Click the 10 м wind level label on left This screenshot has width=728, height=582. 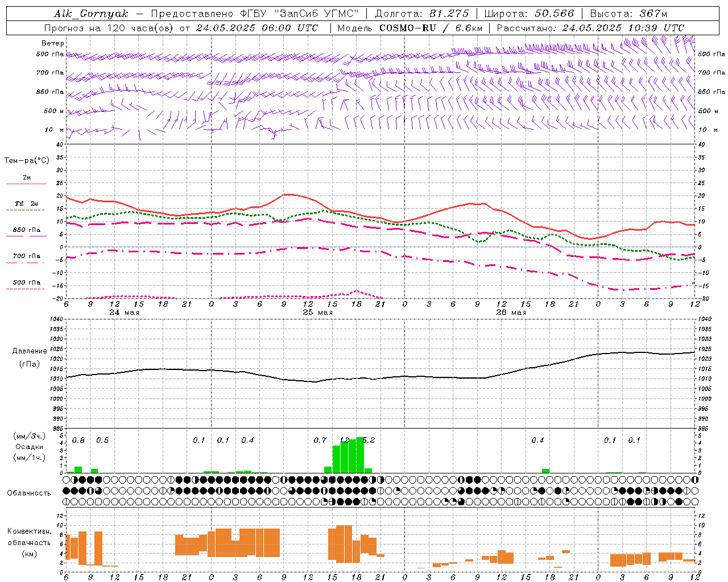click(x=55, y=130)
